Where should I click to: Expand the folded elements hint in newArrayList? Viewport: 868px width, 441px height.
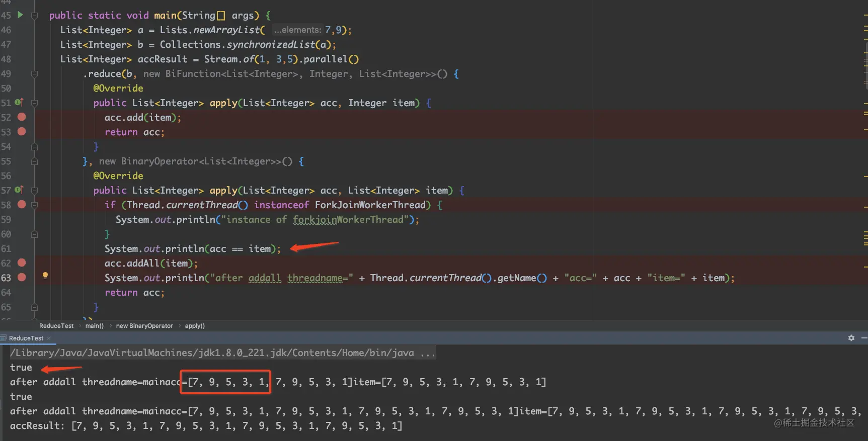pyautogui.click(x=297, y=30)
